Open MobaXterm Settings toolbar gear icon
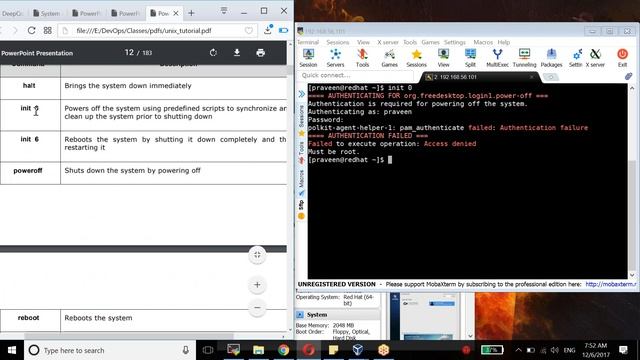The image size is (640, 360). pos(576,58)
